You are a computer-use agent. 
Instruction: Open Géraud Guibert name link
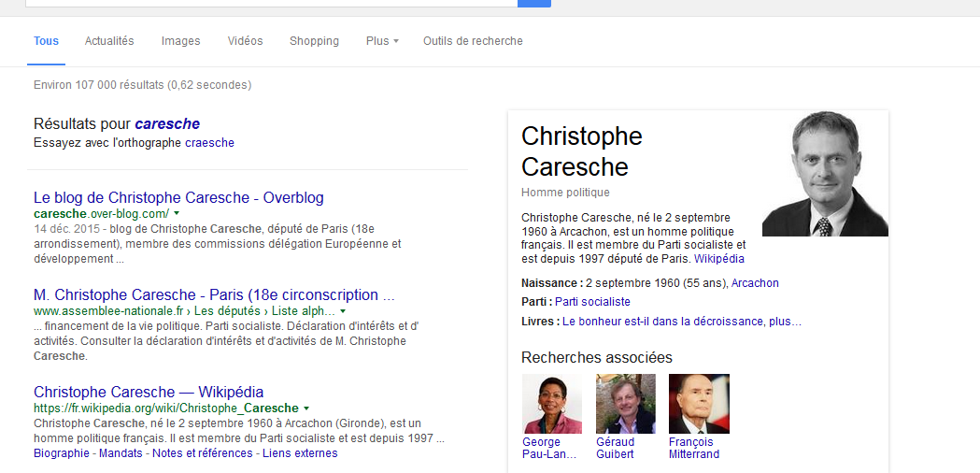(x=615, y=448)
